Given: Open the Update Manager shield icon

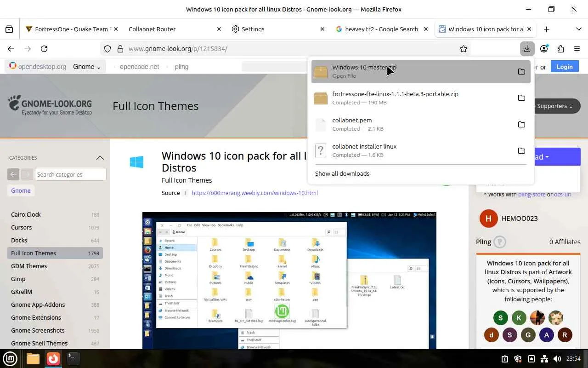Looking at the screenshot, I should [x=518, y=359].
